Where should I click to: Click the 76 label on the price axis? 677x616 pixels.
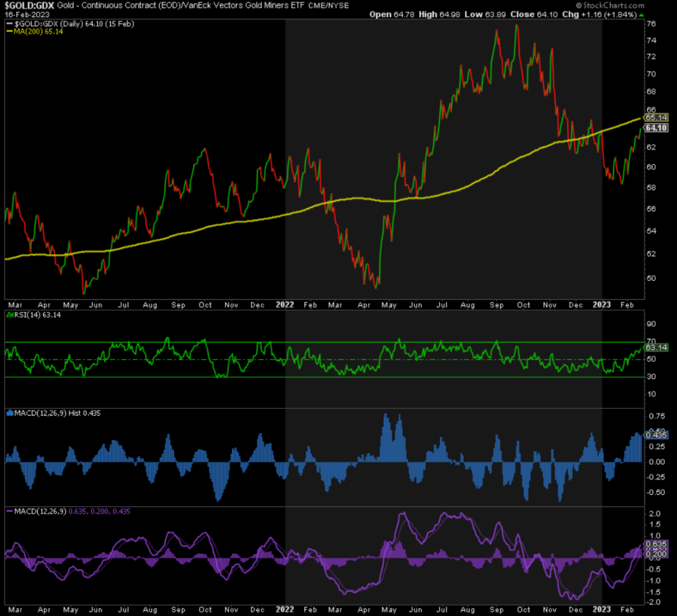[651, 24]
